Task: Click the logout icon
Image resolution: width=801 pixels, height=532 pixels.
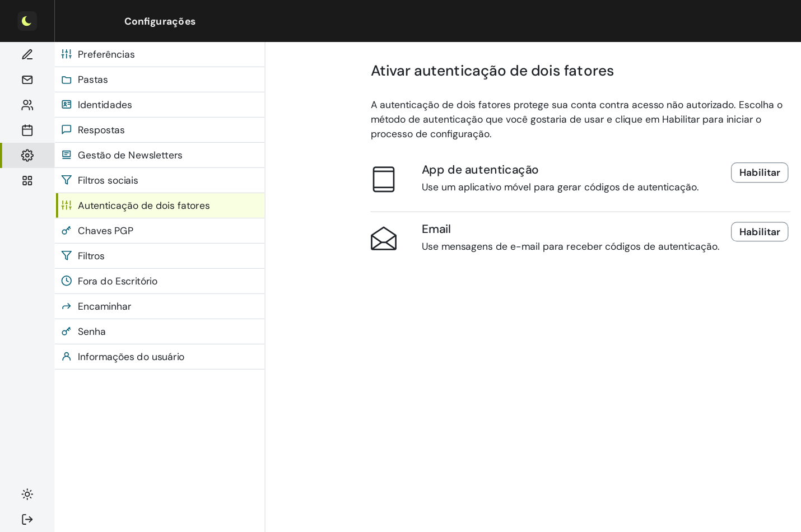Action: coord(27,519)
